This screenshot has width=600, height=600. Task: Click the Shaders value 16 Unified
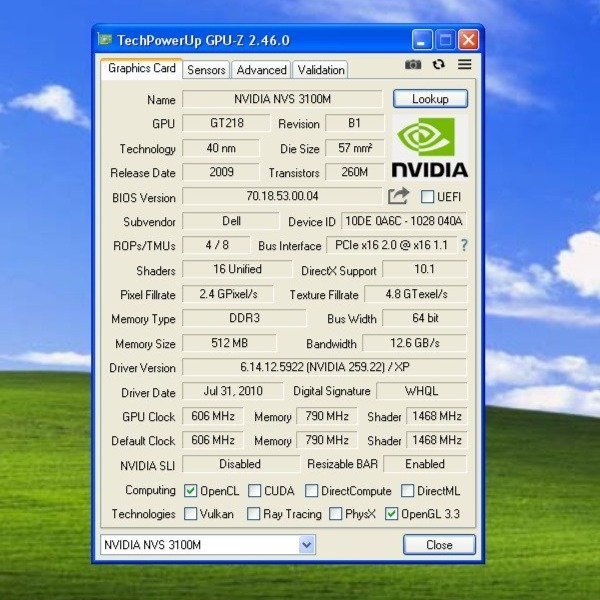[237, 269]
